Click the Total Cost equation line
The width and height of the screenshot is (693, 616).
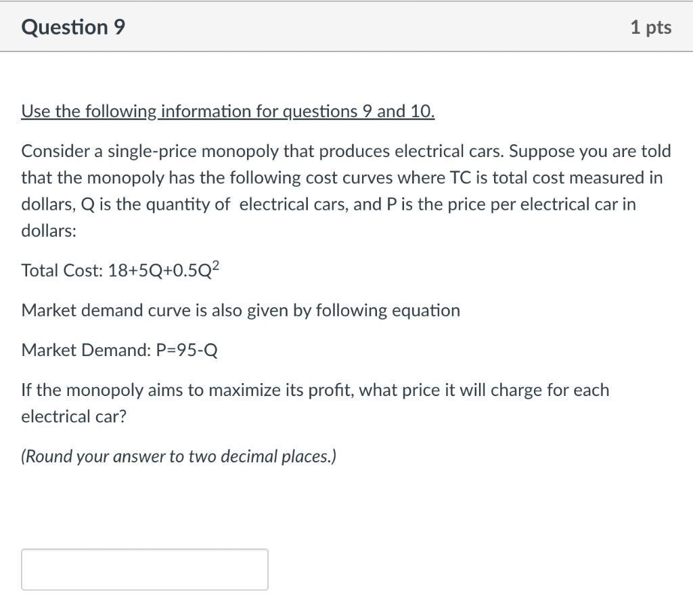[120, 269]
